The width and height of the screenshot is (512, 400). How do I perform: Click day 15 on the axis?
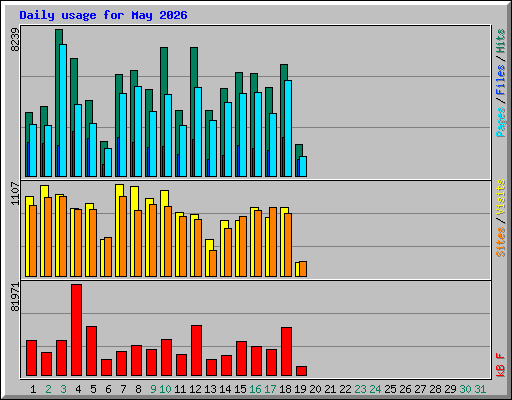coord(240,389)
